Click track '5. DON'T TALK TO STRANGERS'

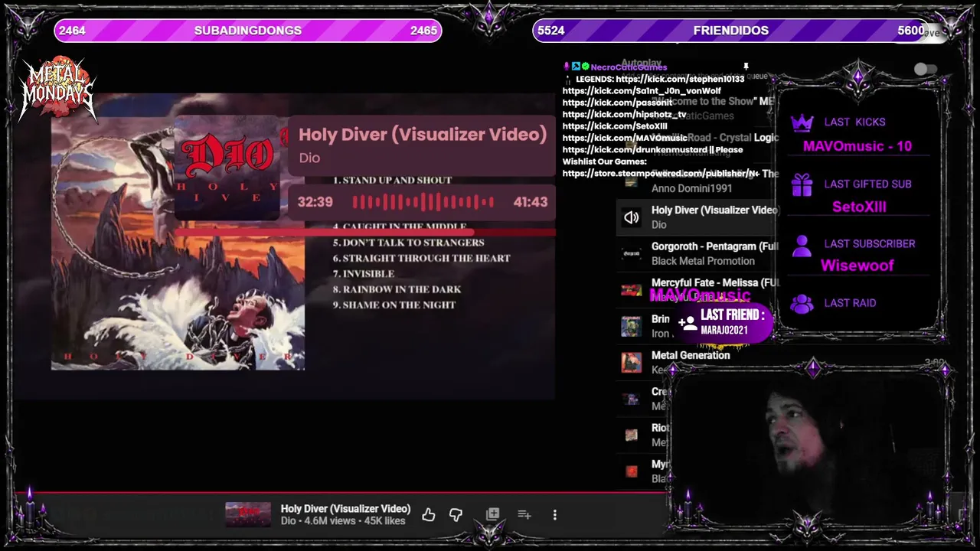pos(408,243)
